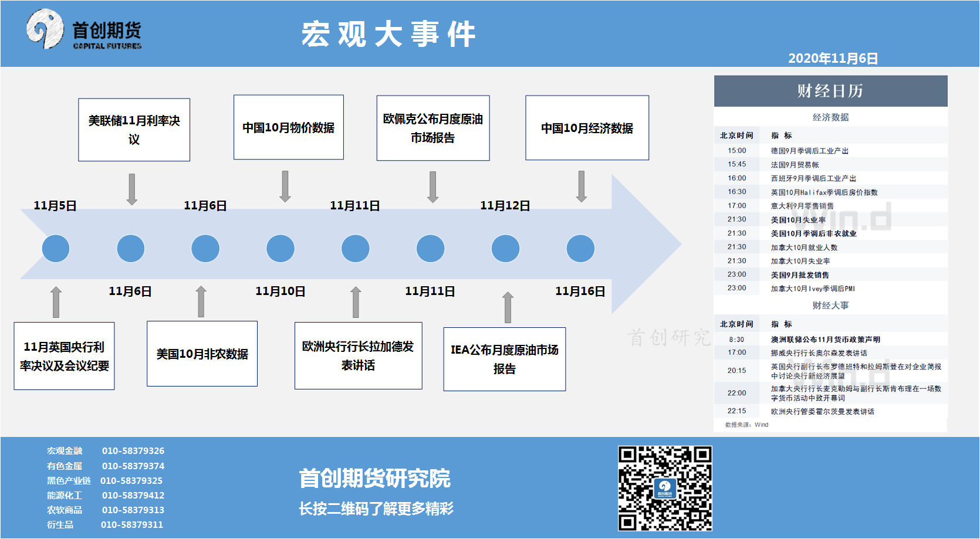This screenshot has width=980, height=539.
Task: Click the 欧洲央行行长拉加德发表讲话 box
Action: [x=359, y=355]
